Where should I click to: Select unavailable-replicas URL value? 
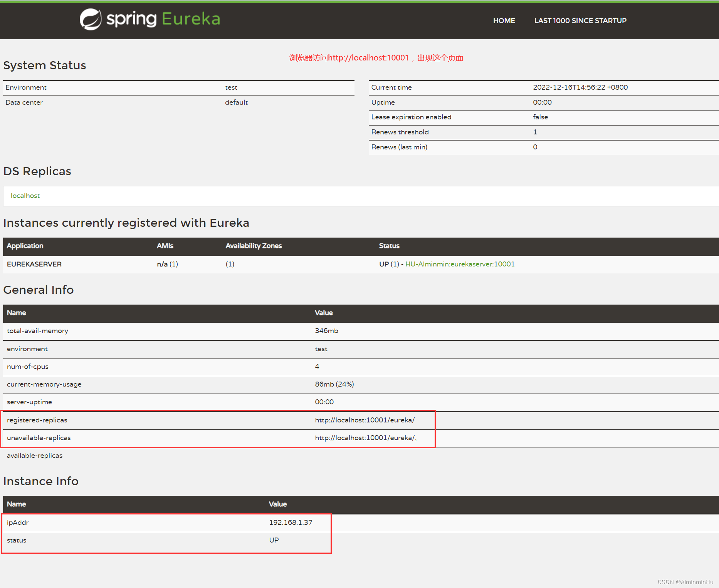(366, 438)
